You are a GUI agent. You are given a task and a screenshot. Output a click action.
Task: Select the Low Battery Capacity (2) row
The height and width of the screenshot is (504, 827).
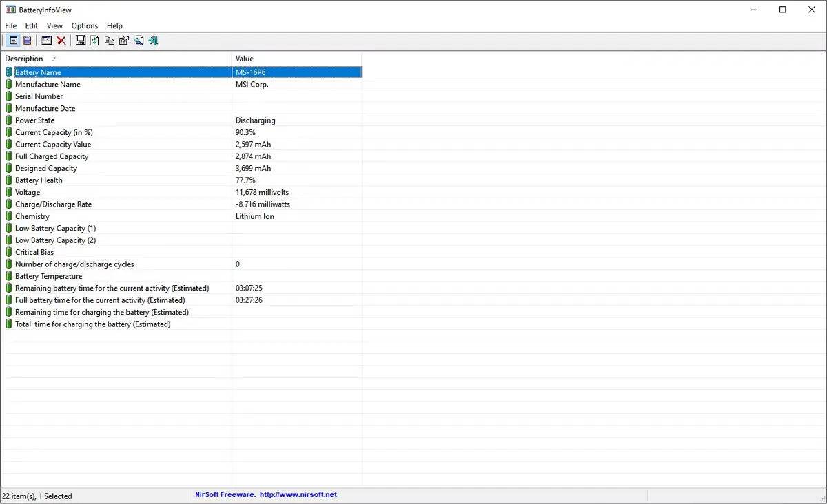tap(182, 240)
